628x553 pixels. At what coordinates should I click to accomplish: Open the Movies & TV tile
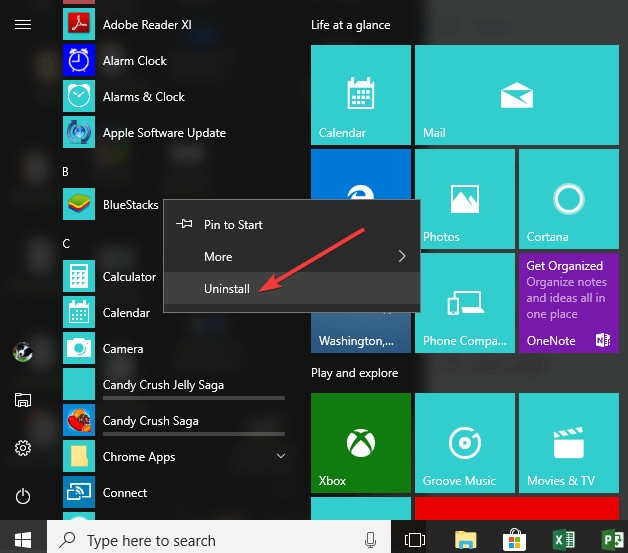pos(569,442)
